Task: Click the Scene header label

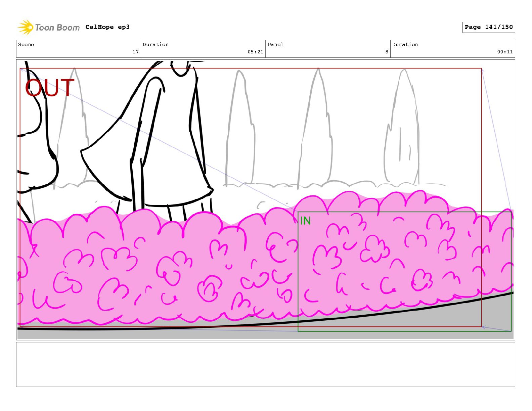Action: coord(26,45)
